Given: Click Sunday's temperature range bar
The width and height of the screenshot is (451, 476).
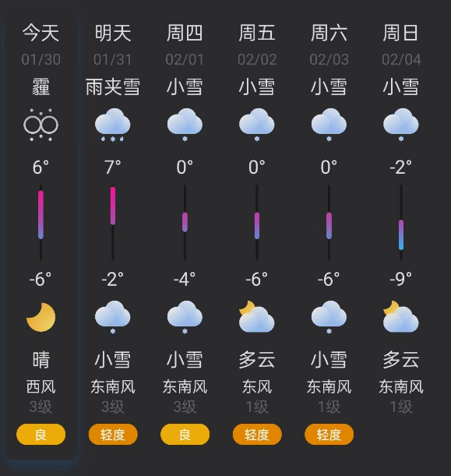Looking at the screenshot, I should 401,222.
